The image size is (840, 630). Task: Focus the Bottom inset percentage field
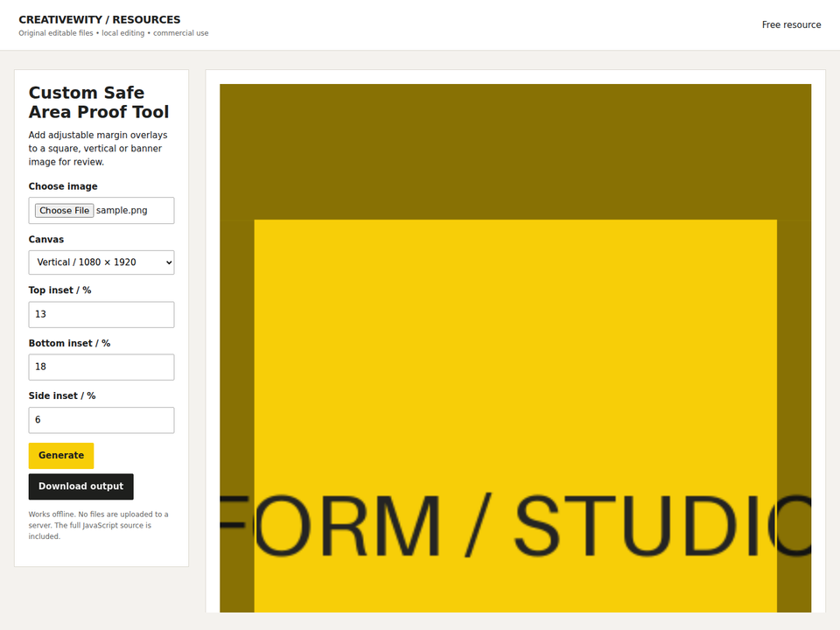click(101, 367)
